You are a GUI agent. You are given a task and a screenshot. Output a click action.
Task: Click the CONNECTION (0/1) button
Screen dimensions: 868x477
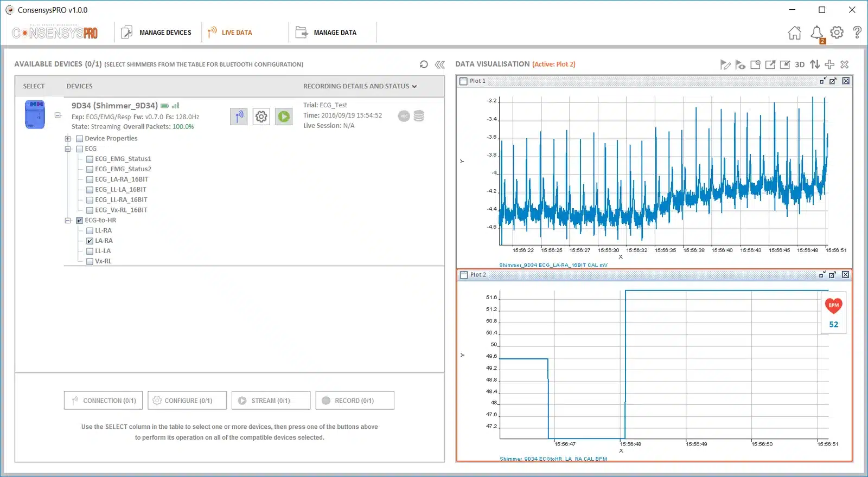pos(104,401)
